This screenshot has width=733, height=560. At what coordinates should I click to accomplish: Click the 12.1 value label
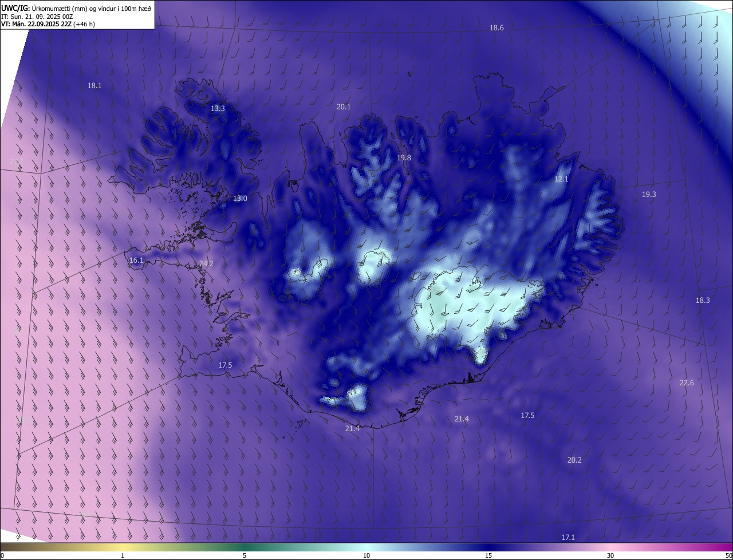coord(561,179)
